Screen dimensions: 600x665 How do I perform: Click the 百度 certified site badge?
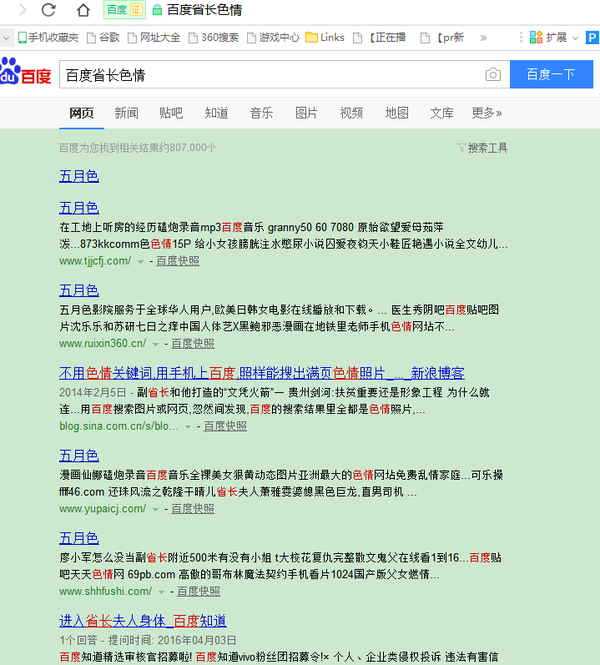(124, 10)
